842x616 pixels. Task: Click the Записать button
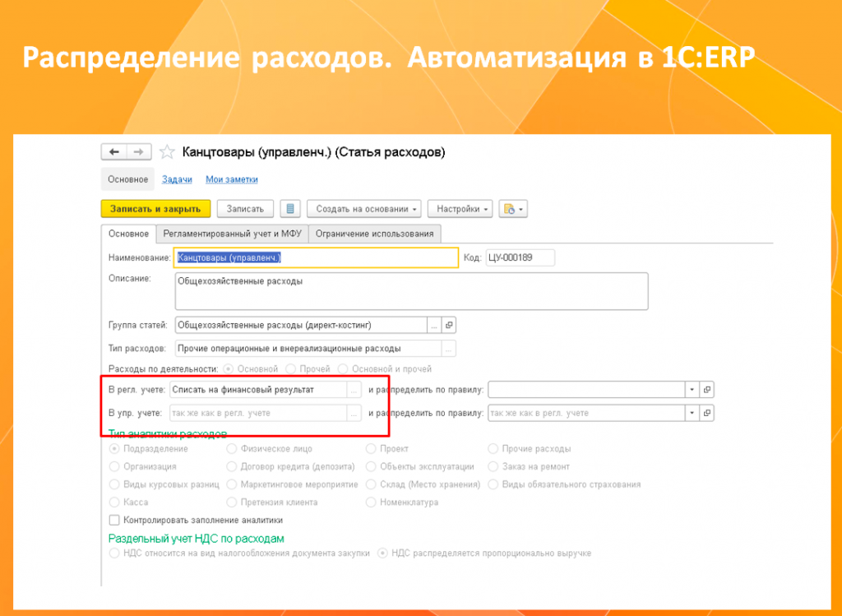(245, 209)
